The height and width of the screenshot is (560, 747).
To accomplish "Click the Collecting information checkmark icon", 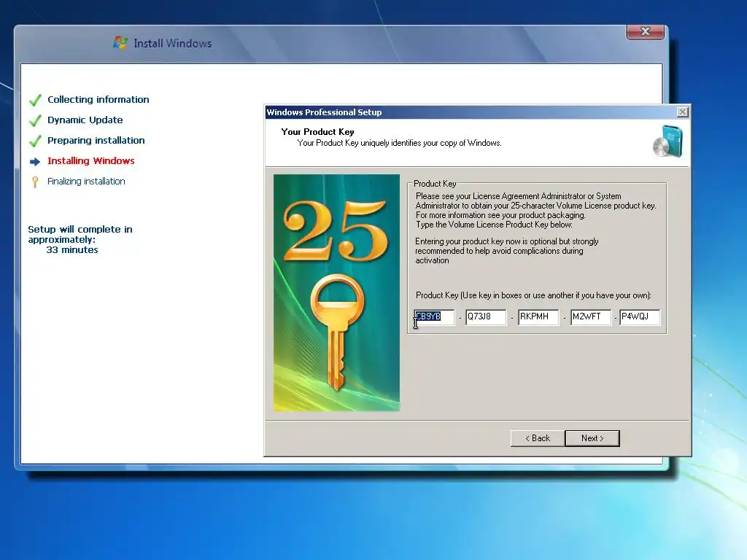I will [35, 100].
